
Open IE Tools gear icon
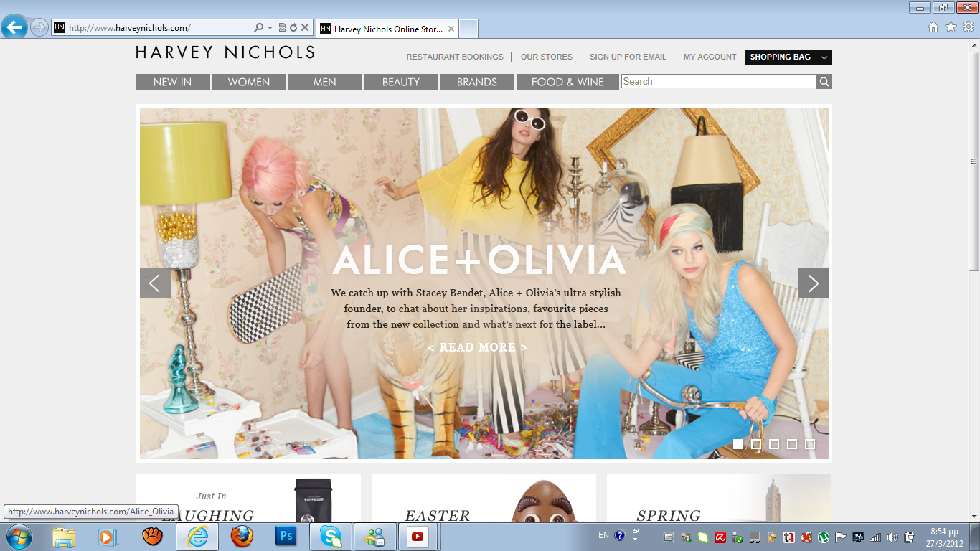(969, 27)
